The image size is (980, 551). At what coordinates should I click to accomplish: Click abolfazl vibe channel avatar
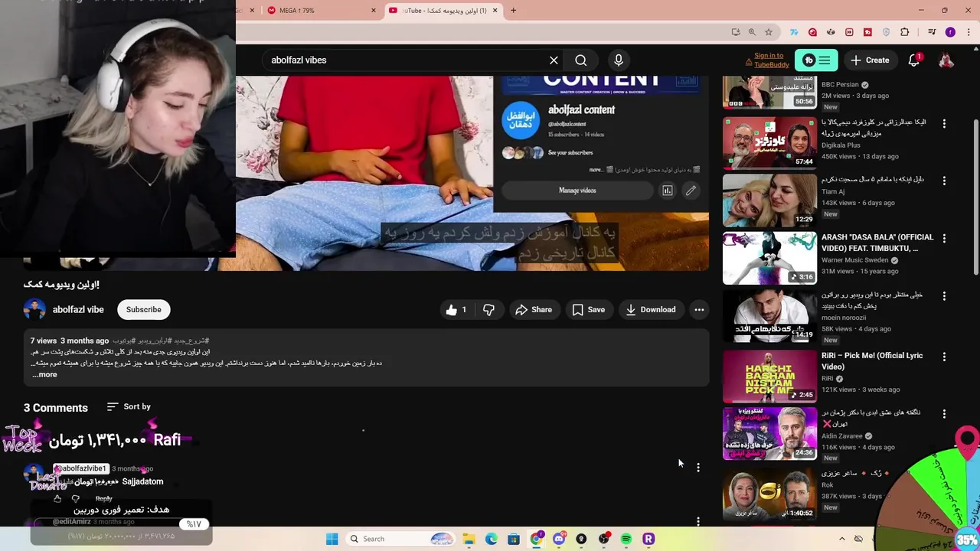[x=34, y=310]
